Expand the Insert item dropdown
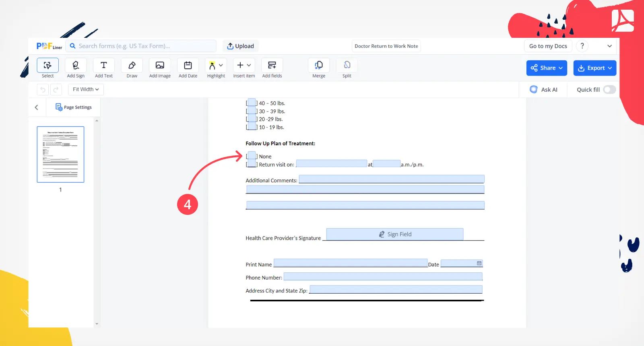This screenshot has width=644, height=346. (244, 68)
